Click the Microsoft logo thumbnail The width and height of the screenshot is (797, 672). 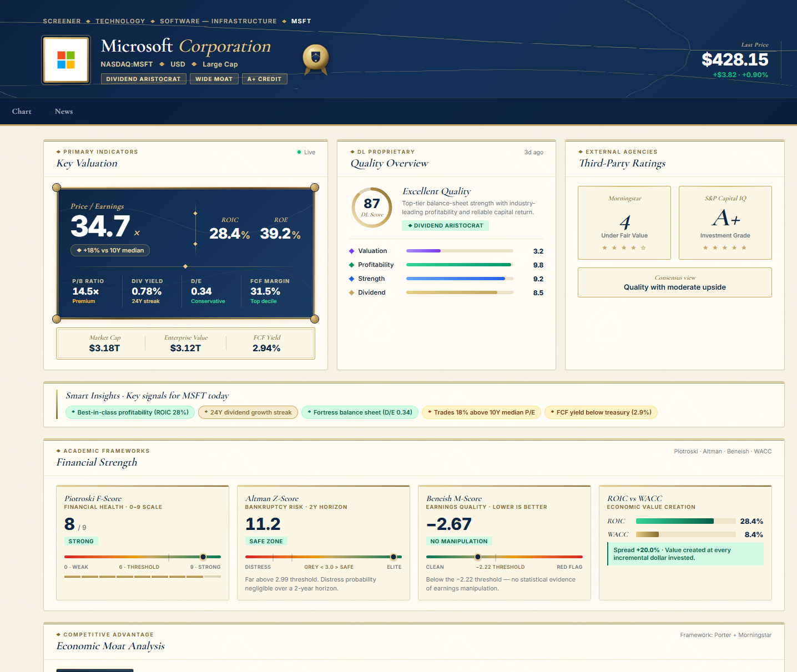click(x=66, y=60)
